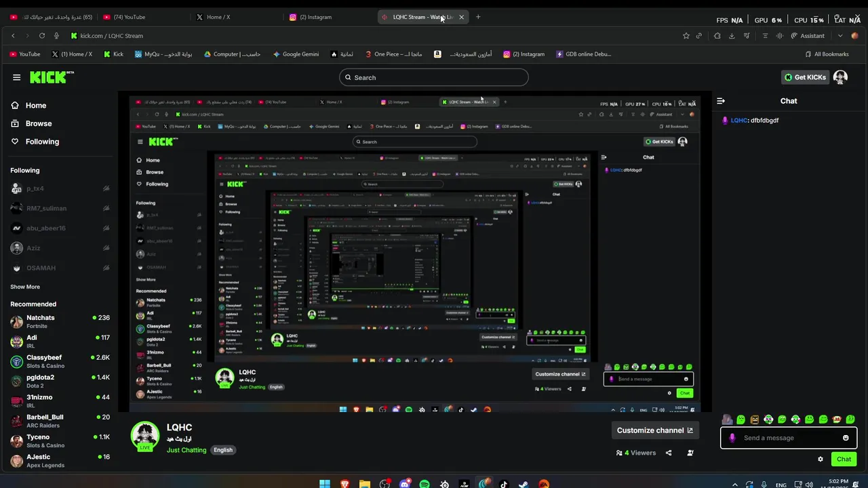Image resolution: width=868 pixels, height=488 pixels.
Task: Switch to the (2) Instagram browser tab
Action: click(328, 17)
